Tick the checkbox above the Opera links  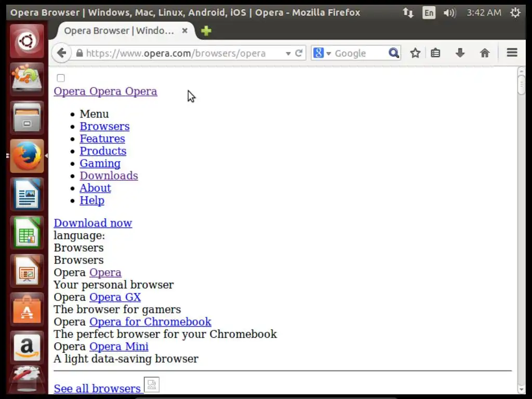[61, 78]
